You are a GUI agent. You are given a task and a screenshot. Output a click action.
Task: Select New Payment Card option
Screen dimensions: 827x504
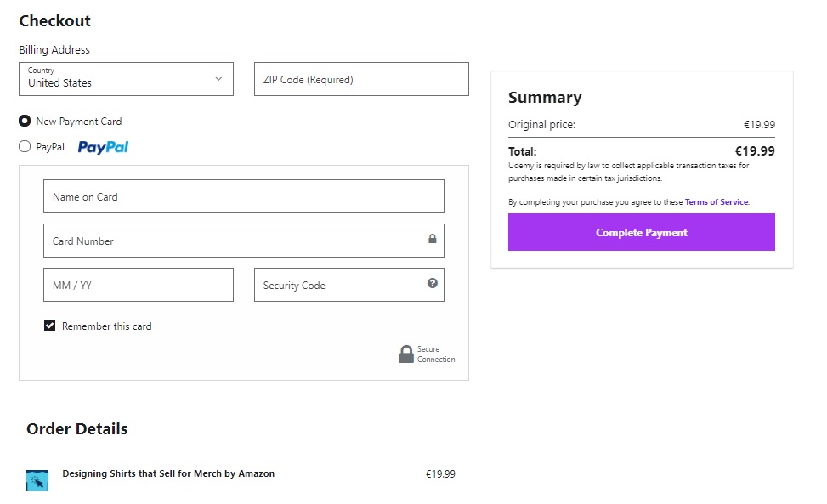tap(25, 121)
